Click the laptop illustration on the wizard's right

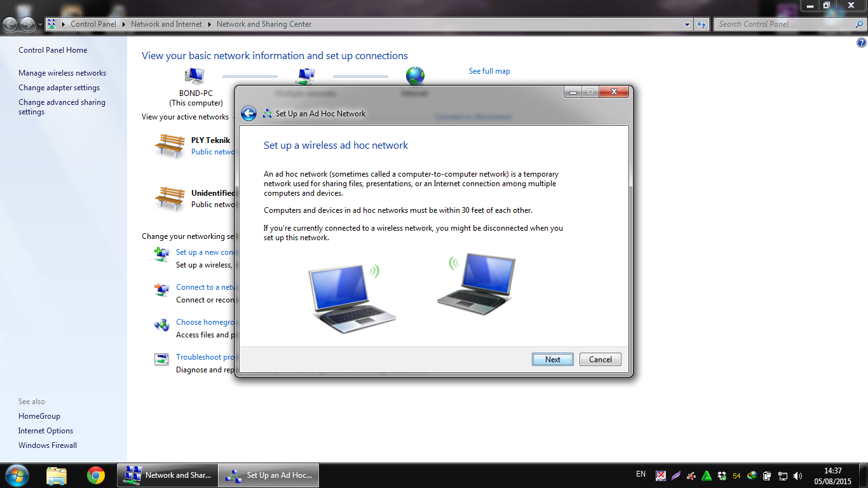(477, 283)
